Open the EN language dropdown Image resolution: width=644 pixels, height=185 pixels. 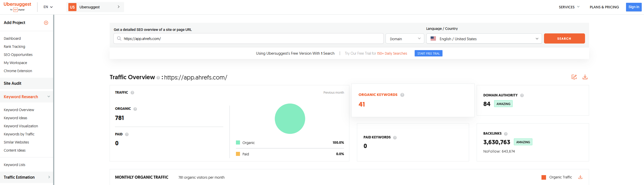48,7
